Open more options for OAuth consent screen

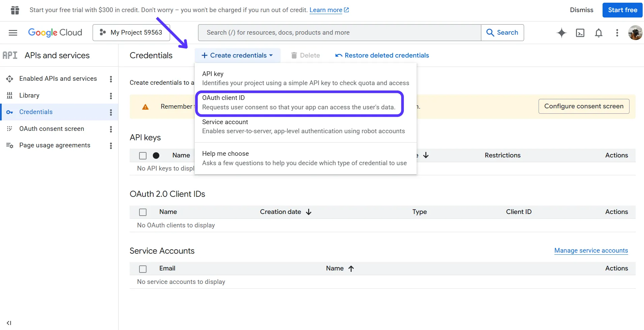111,129
